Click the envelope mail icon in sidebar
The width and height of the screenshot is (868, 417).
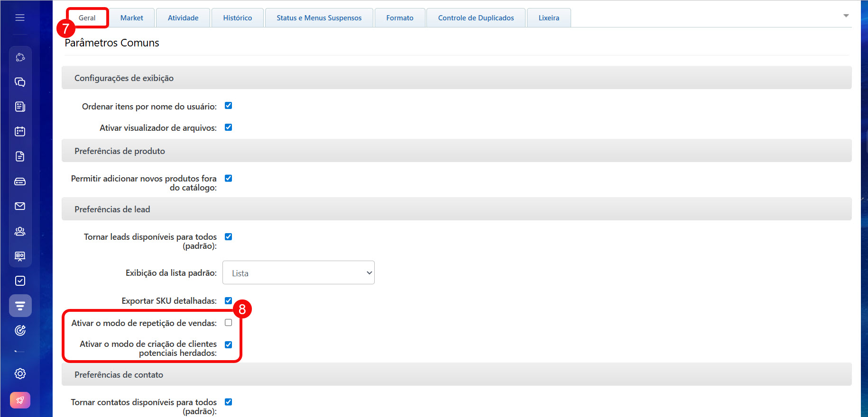click(x=20, y=206)
